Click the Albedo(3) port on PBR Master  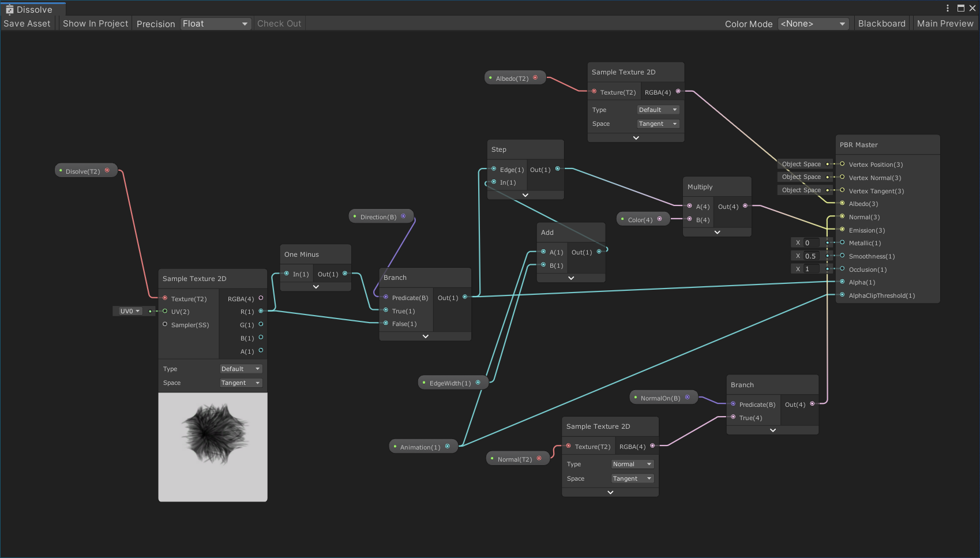(842, 203)
